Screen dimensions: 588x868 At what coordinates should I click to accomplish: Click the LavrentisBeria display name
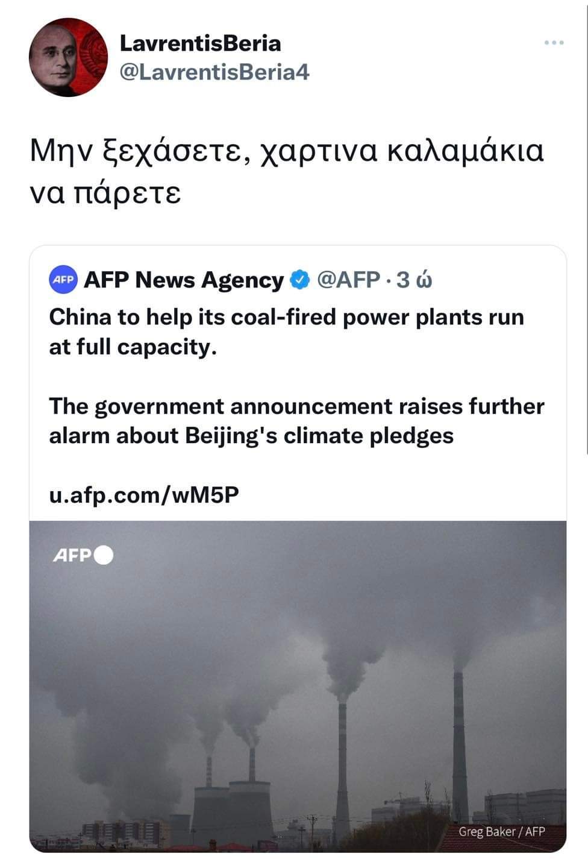[200, 43]
